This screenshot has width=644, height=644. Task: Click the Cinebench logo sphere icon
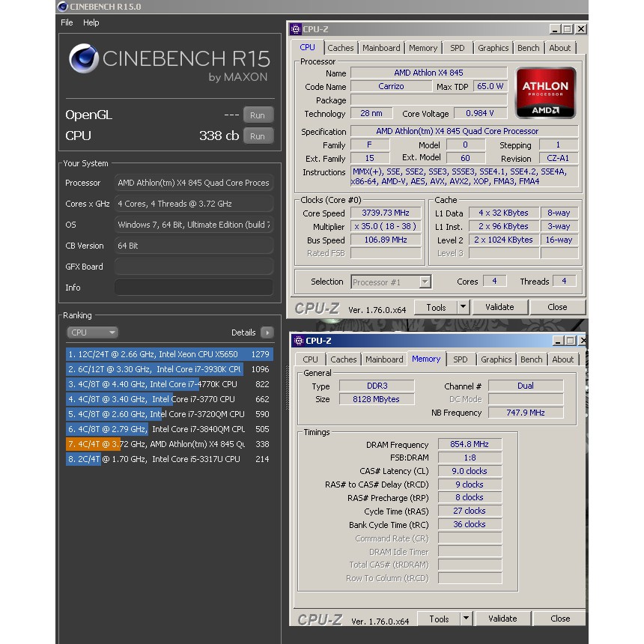[84, 59]
